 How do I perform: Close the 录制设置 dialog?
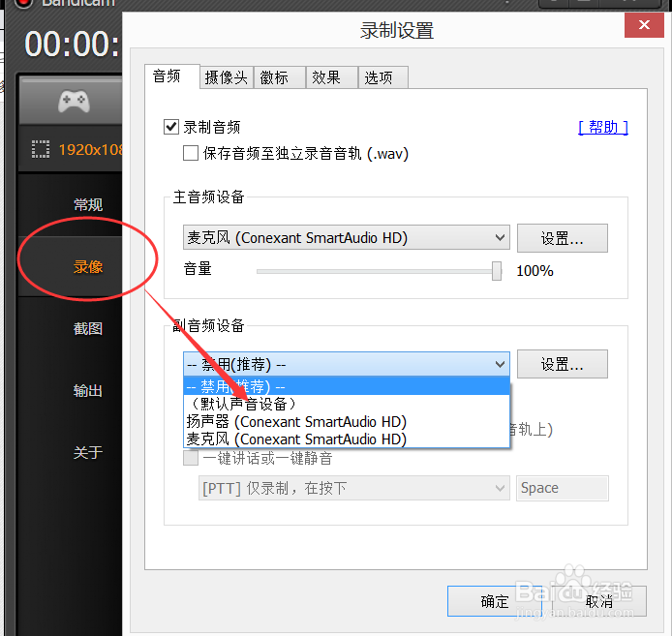644,25
